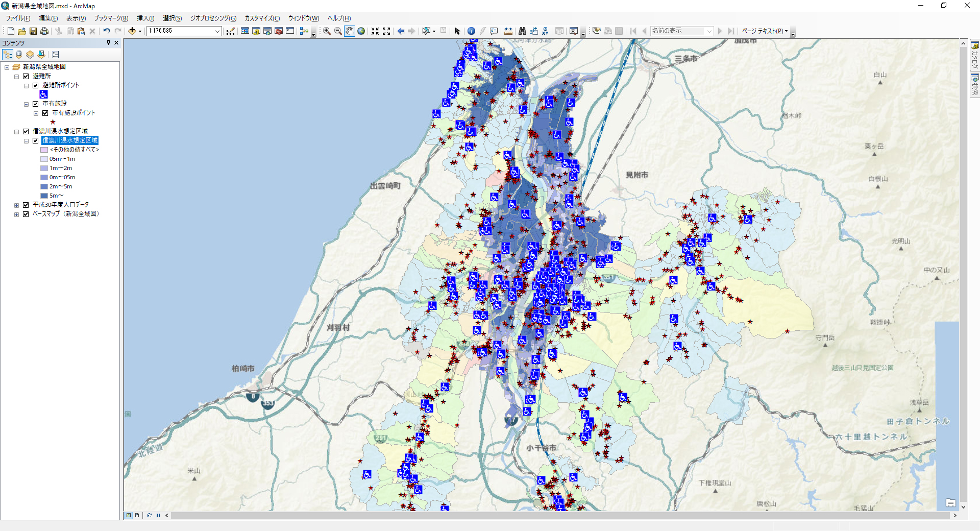Screen dimensions: 980x531
Task: Open the ブックマーク menu
Action: (x=111, y=18)
